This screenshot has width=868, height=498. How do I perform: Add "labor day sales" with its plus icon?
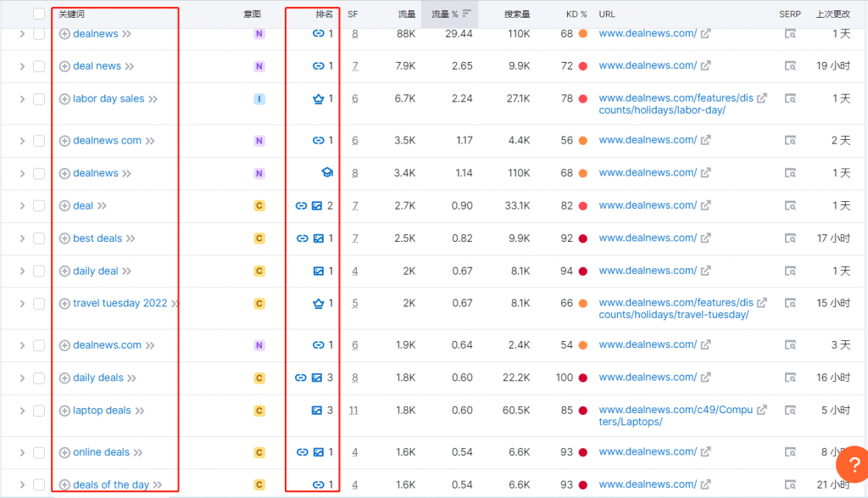click(x=64, y=99)
